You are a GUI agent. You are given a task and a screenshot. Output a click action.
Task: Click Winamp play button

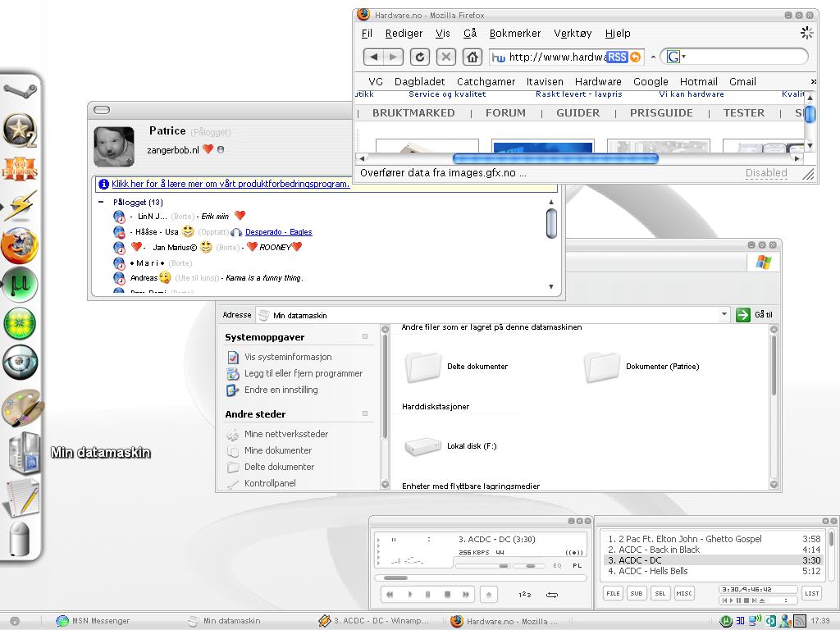(x=410, y=594)
